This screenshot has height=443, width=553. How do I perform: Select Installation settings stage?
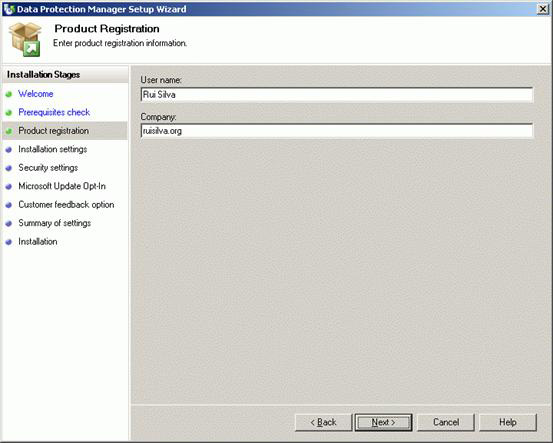tap(53, 149)
